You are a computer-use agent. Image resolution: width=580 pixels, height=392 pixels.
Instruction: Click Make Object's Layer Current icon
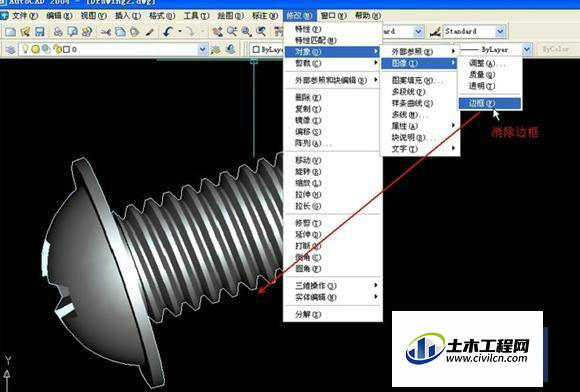[216, 49]
